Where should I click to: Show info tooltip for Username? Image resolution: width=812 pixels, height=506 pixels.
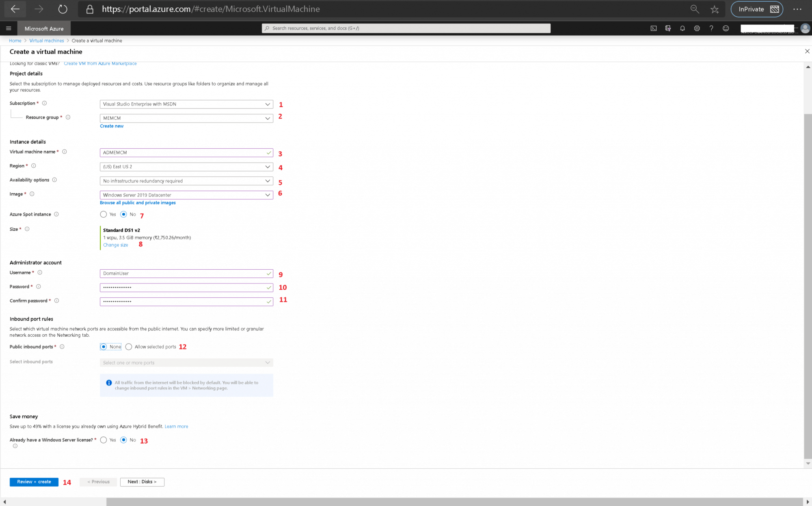point(40,272)
